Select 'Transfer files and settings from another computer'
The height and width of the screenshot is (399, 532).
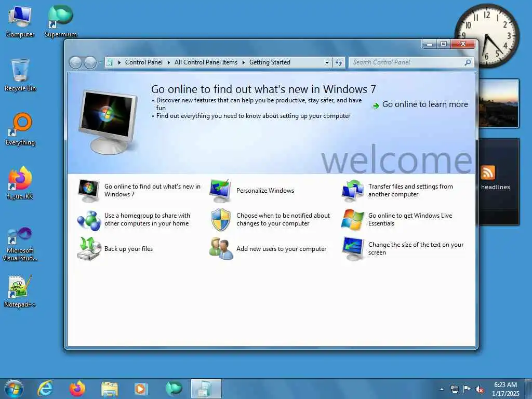410,190
